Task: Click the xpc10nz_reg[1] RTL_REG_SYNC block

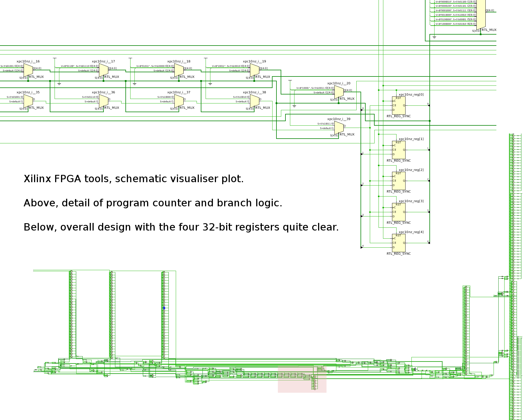Action: tap(399, 150)
